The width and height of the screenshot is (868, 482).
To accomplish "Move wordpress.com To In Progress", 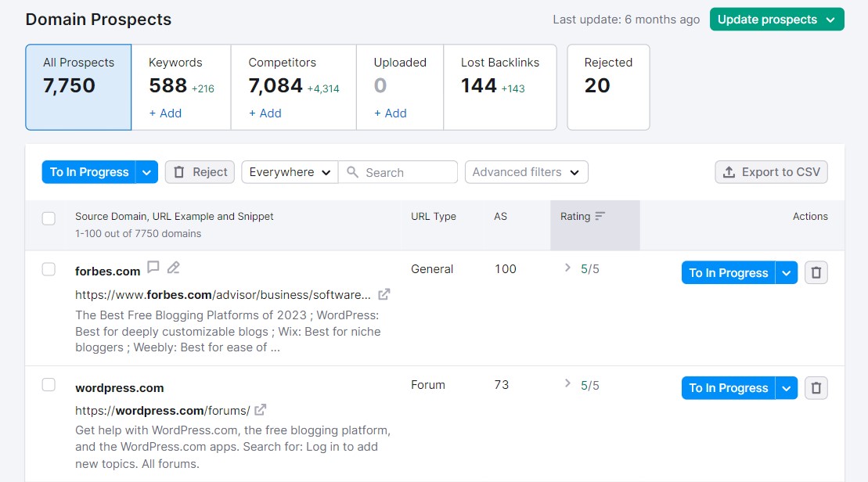I will 729,388.
